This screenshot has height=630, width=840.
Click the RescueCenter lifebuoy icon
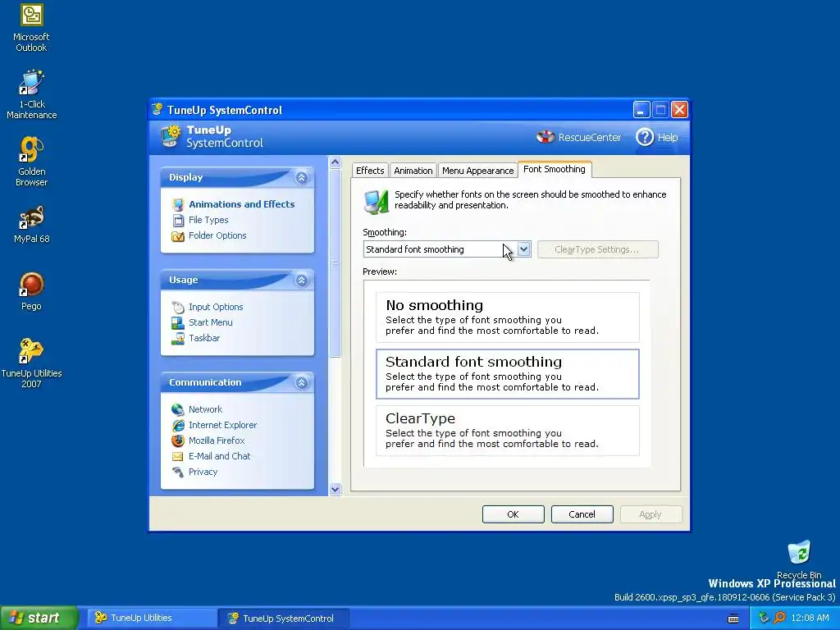pyautogui.click(x=546, y=137)
